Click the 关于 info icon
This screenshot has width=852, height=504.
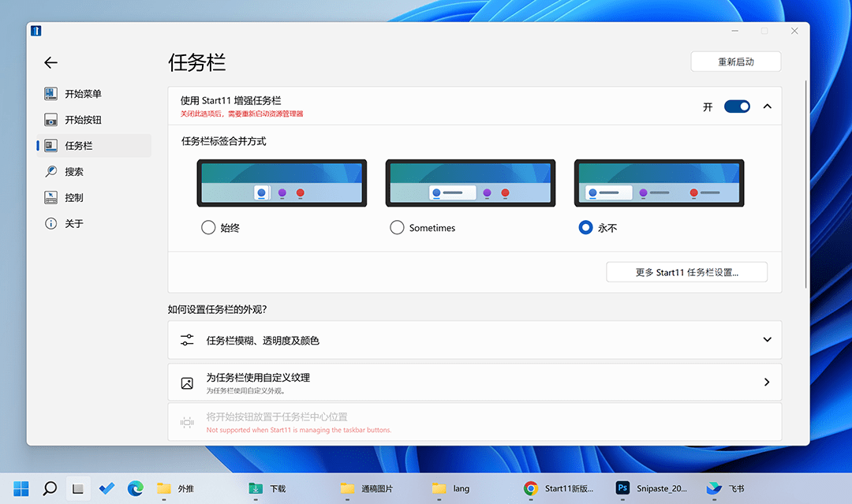click(x=50, y=224)
